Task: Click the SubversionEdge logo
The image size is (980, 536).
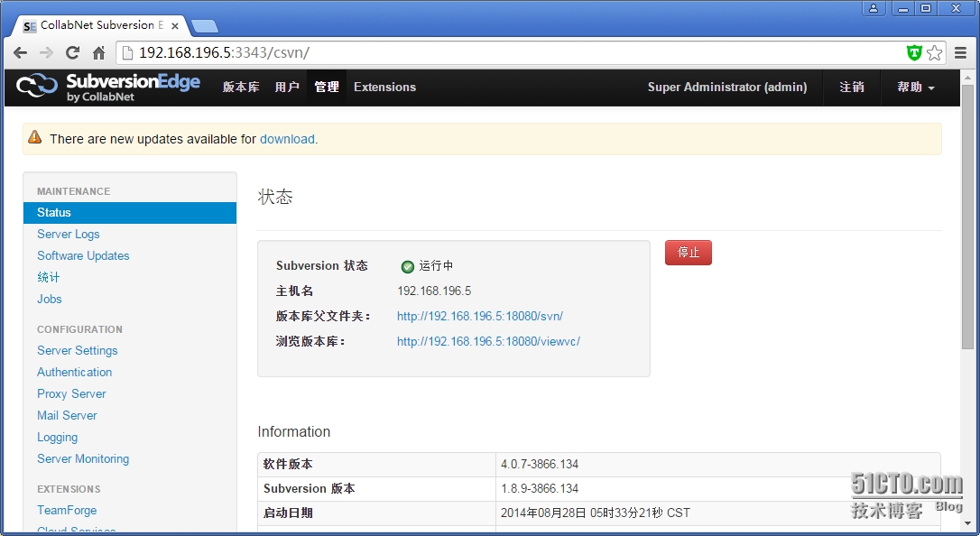Action: [108, 87]
